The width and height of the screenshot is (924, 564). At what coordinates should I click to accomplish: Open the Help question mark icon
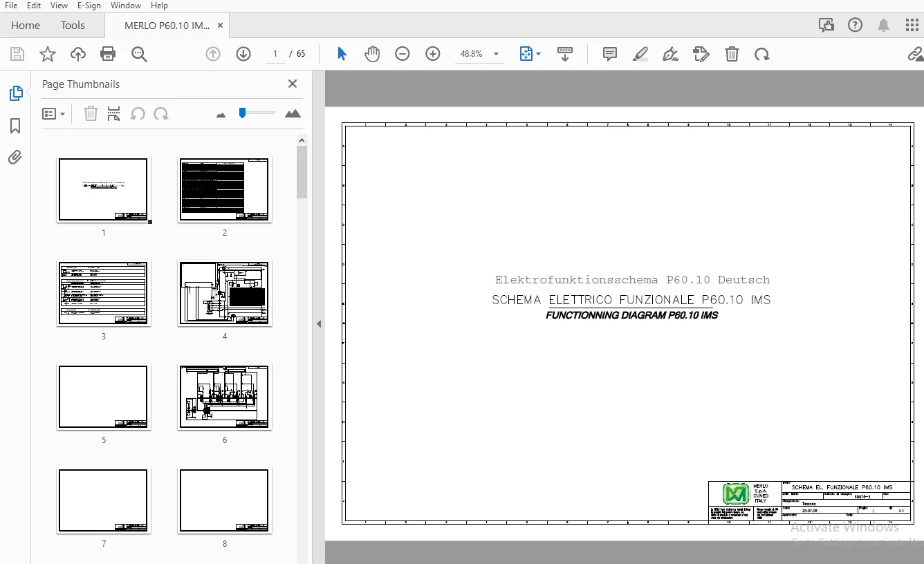[856, 26]
